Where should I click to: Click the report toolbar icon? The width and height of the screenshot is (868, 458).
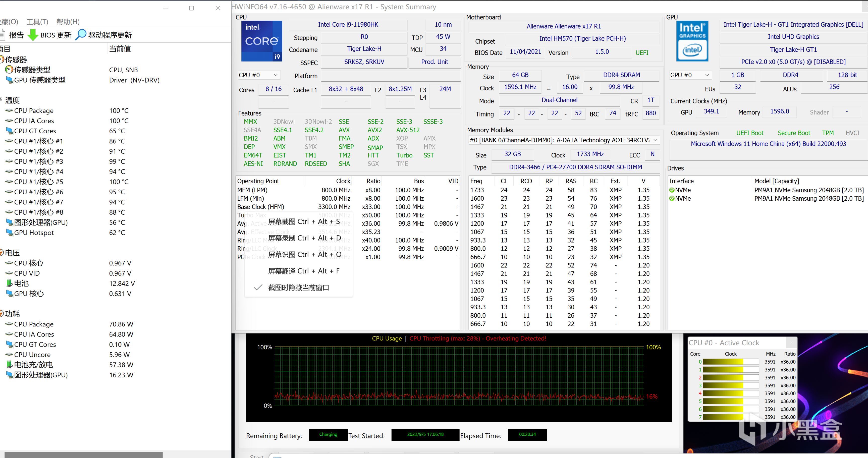click(x=3, y=35)
